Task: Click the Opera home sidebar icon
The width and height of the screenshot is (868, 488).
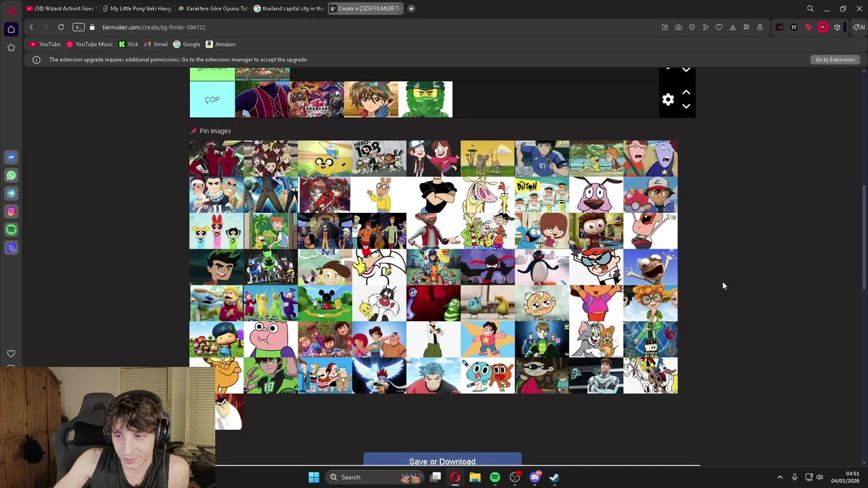Action: point(11,29)
